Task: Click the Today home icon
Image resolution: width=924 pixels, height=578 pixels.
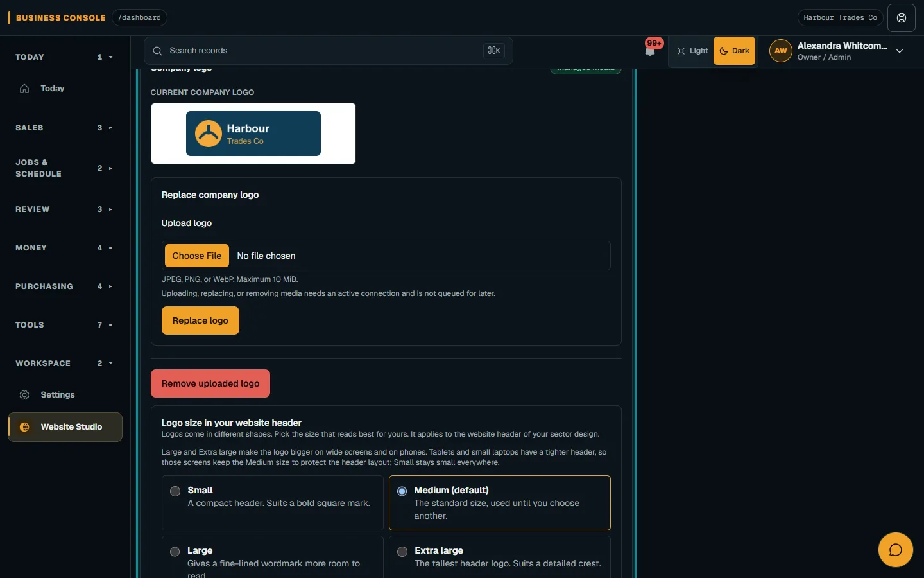Action: (24, 89)
